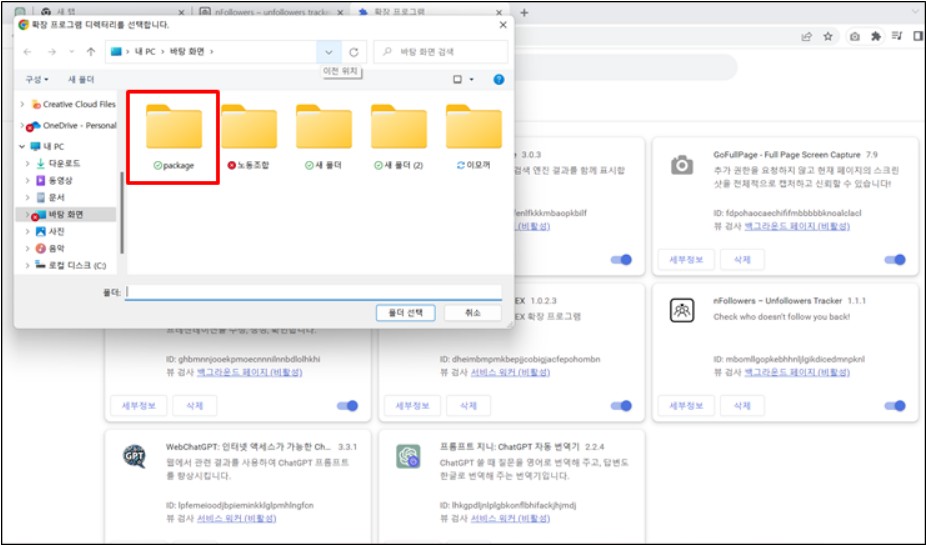Image resolution: width=926 pixels, height=545 pixels.
Task: Toggle off extension with ID ghbmnnjooekpmoecnnnilnnbdlolhkhi
Action: tap(347, 406)
